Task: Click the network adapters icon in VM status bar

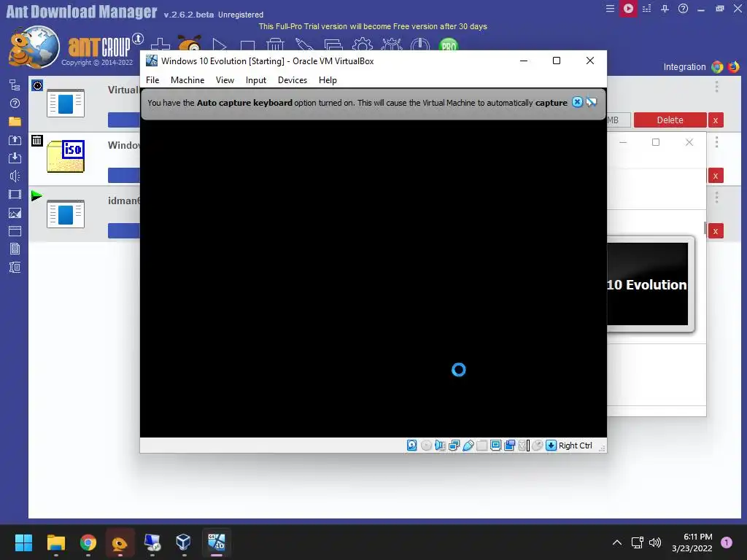Action: (454, 446)
